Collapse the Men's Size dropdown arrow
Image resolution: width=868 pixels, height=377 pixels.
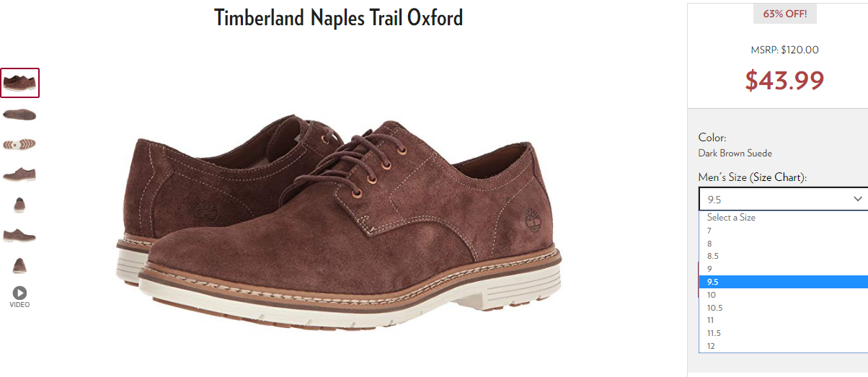coord(858,198)
